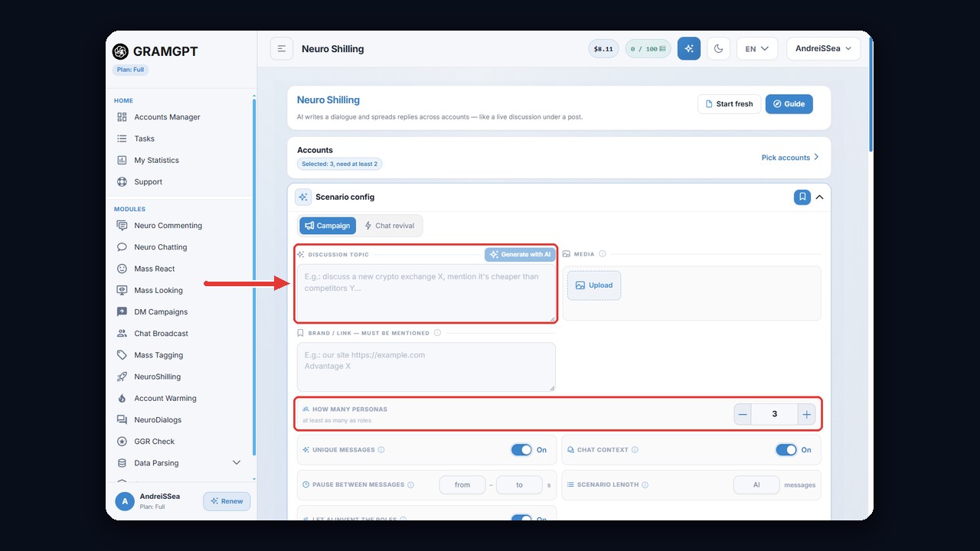980x551 pixels.
Task: Increase personas count with plus button
Action: (806, 414)
